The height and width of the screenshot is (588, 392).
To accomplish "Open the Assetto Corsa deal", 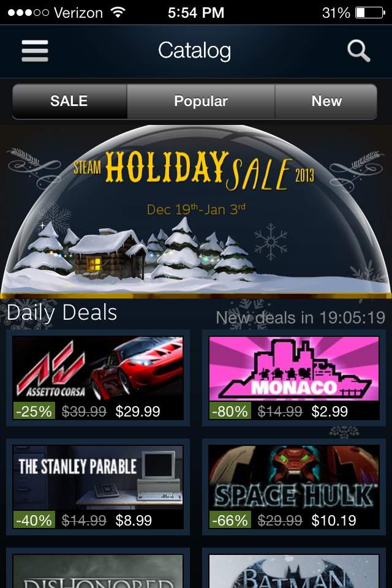I will point(98,378).
